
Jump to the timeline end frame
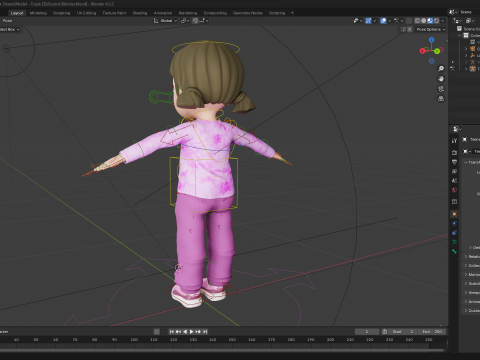[x=205, y=332]
